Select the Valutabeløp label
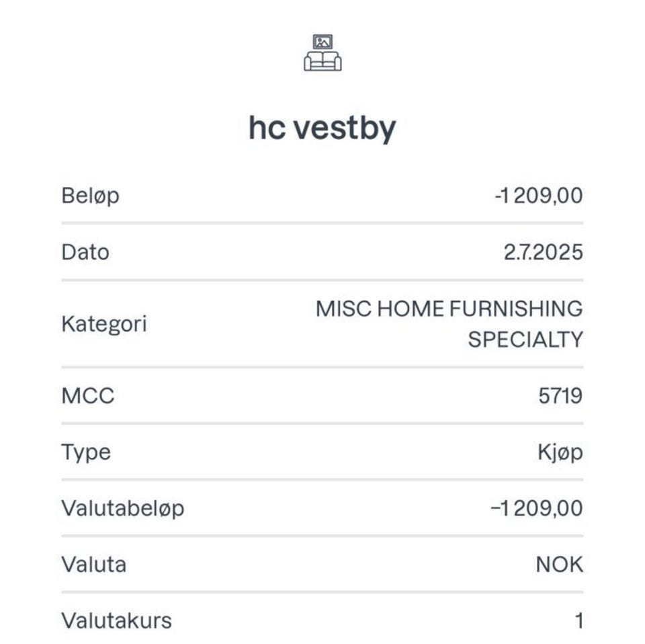The image size is (645, 644). (122, 508)
